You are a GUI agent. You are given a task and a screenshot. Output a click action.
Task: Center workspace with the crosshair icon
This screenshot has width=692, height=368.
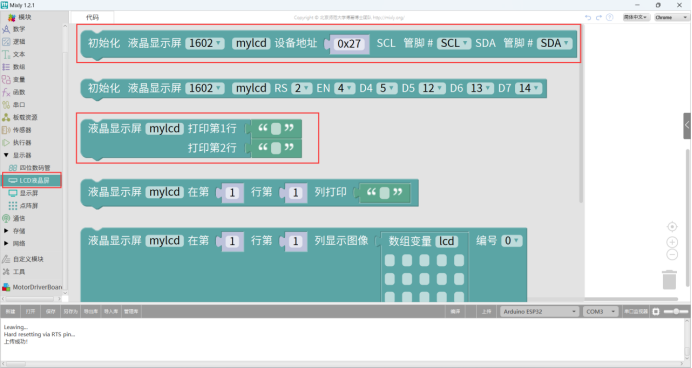click(x=672, y=226)
